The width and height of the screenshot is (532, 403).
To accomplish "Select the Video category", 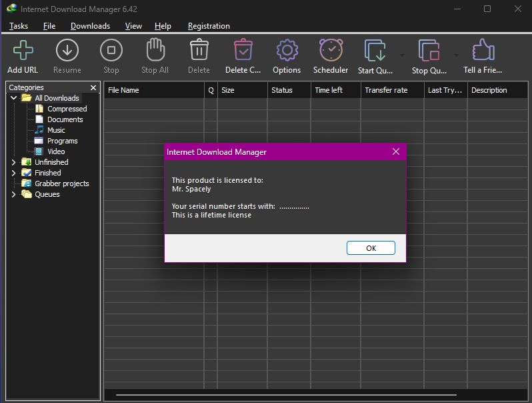I will (56, 151).
